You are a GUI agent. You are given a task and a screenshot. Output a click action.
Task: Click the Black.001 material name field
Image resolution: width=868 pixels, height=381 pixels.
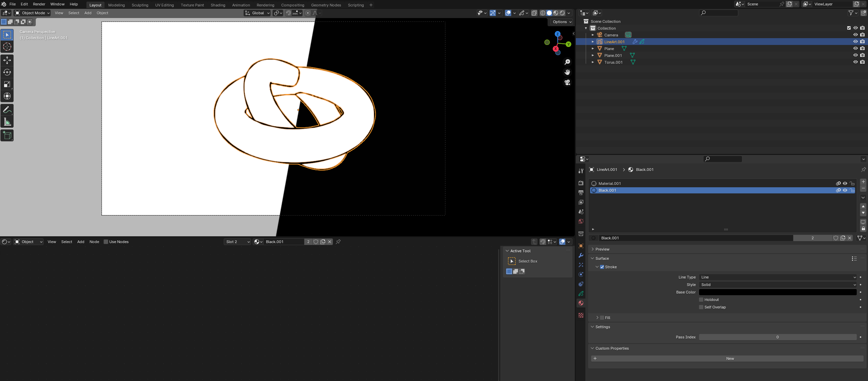(x=696, y=238)
